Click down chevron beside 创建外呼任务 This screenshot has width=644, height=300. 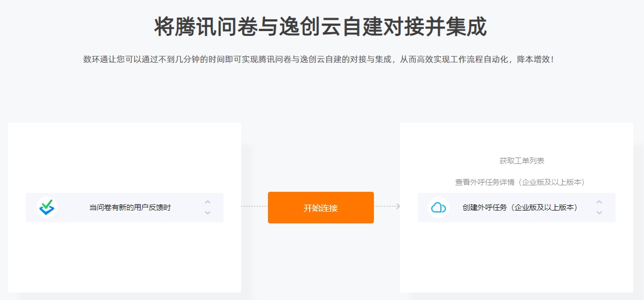(599, 213)
